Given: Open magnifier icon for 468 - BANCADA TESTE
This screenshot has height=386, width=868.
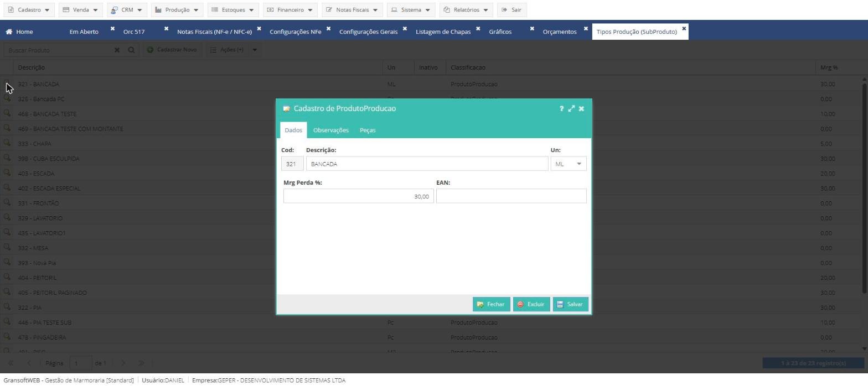Looking at the screenshot, I should pos(7,113).
